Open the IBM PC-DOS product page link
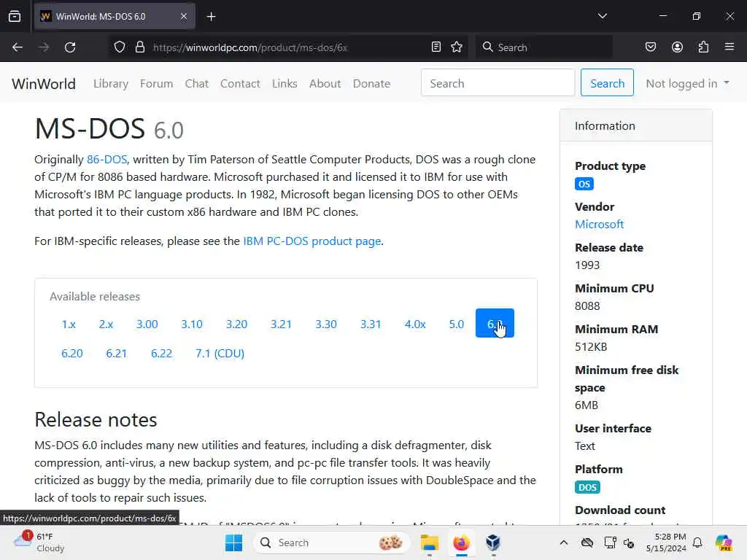 click(312, 241)
